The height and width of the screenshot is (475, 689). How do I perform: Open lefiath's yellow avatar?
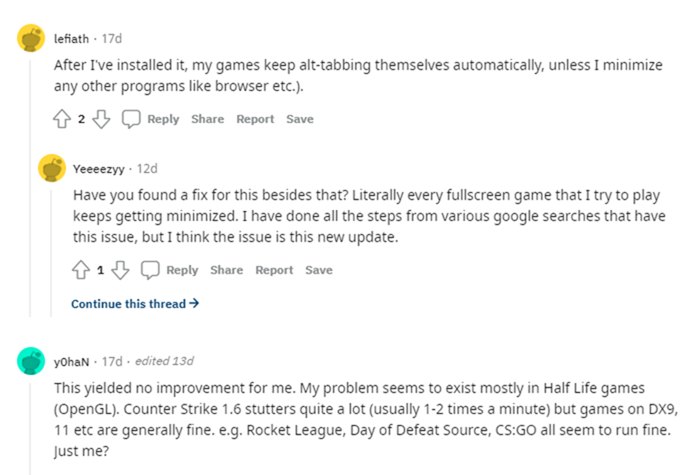[x=31, y=38]
